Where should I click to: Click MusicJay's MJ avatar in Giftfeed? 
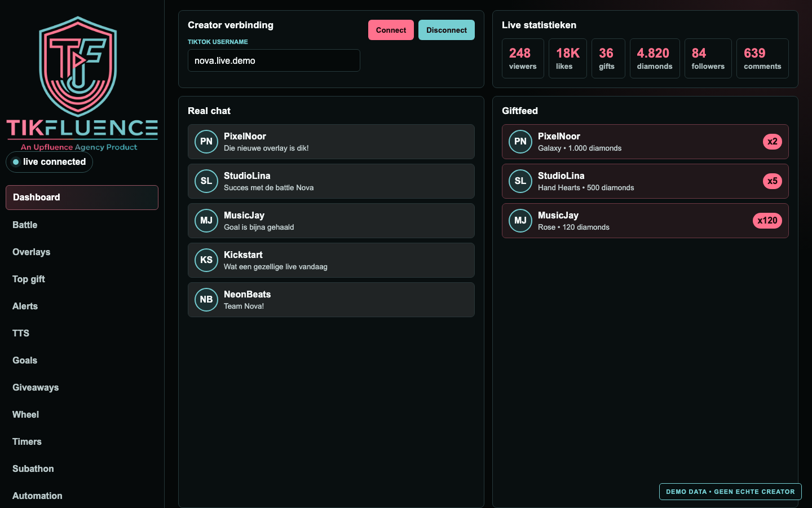520,221
